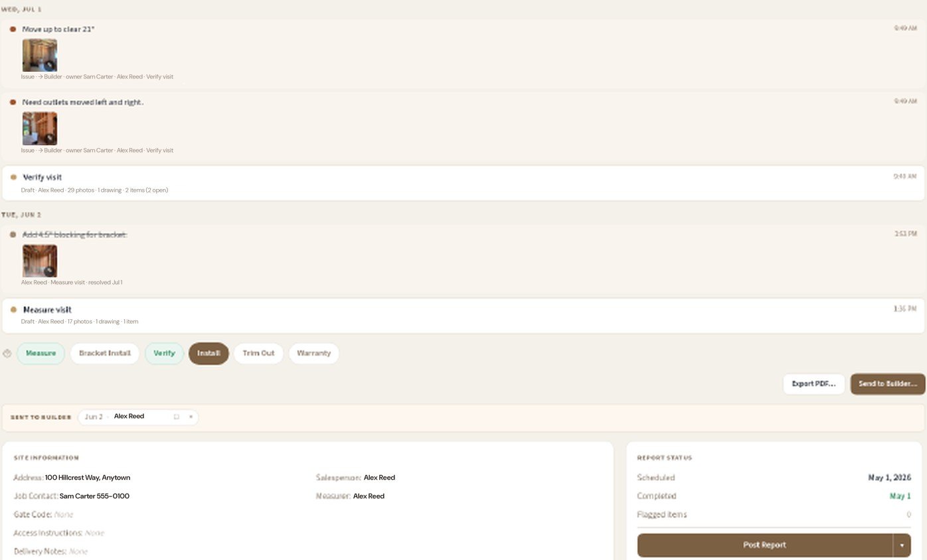
Task: Click the 'Need outlets moved left and right' title
Action: tap(83, 102)
